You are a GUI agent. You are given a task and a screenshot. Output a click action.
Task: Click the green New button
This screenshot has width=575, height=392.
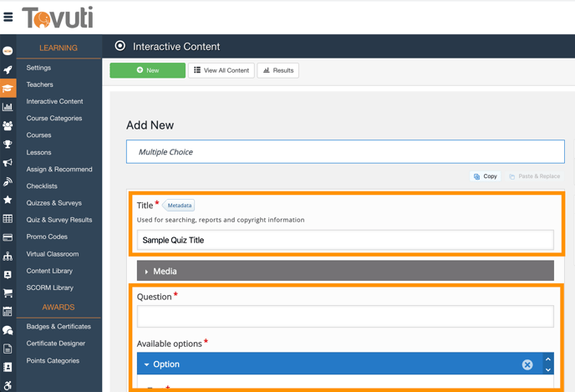148,70
